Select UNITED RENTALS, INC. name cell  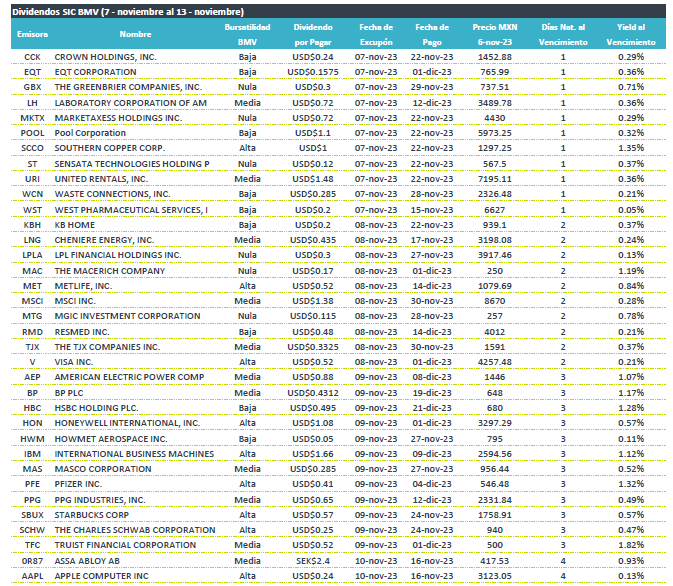101,179
